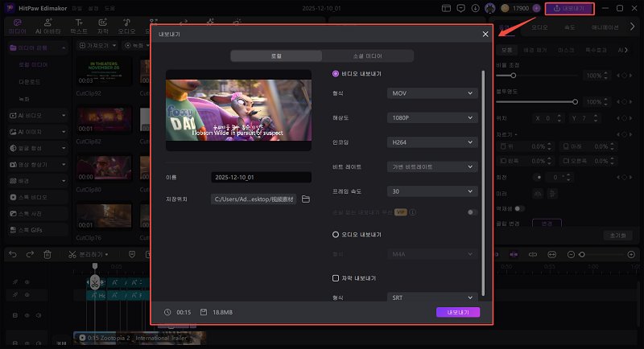Click the timeline zoom in plus icon

(x=631, y=255)
